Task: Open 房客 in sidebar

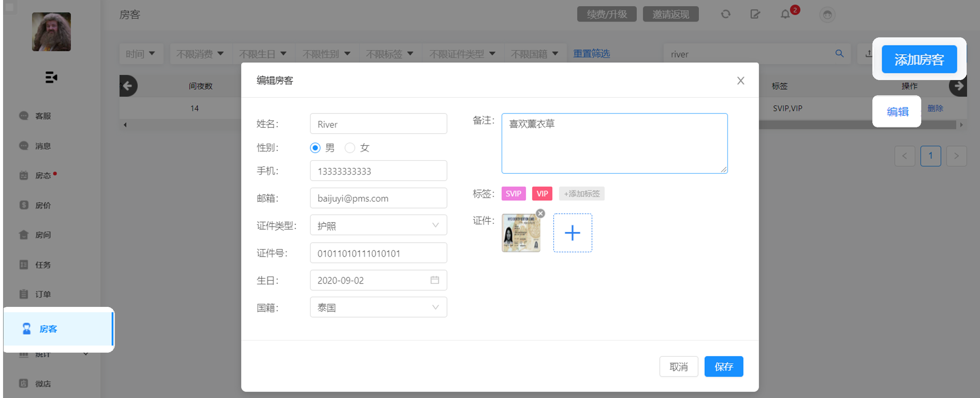Action: point(59,329)
